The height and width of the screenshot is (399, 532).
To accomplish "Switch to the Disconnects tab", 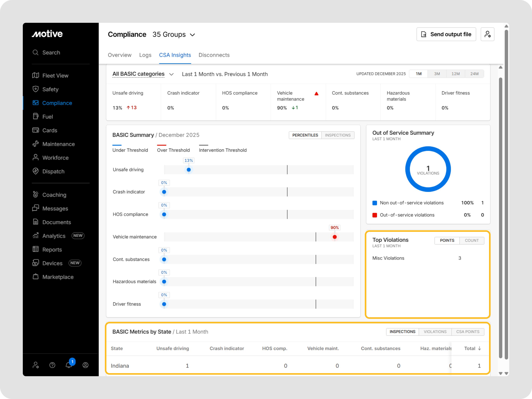I will (214, 55).
